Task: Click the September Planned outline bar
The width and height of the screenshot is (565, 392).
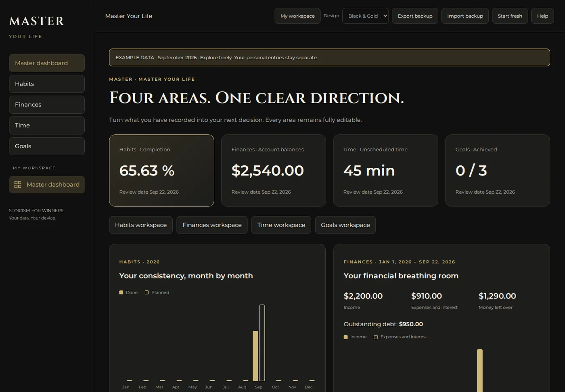Action: click(262, 343)
